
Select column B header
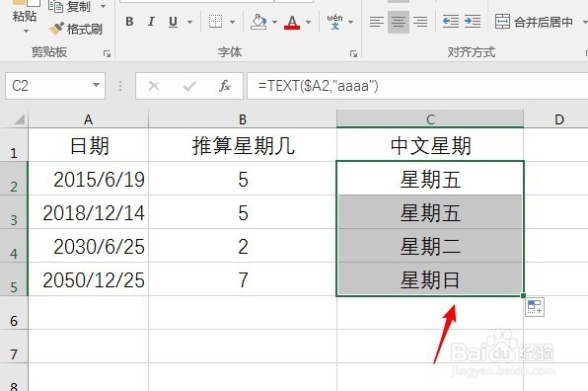pos(243,119)
